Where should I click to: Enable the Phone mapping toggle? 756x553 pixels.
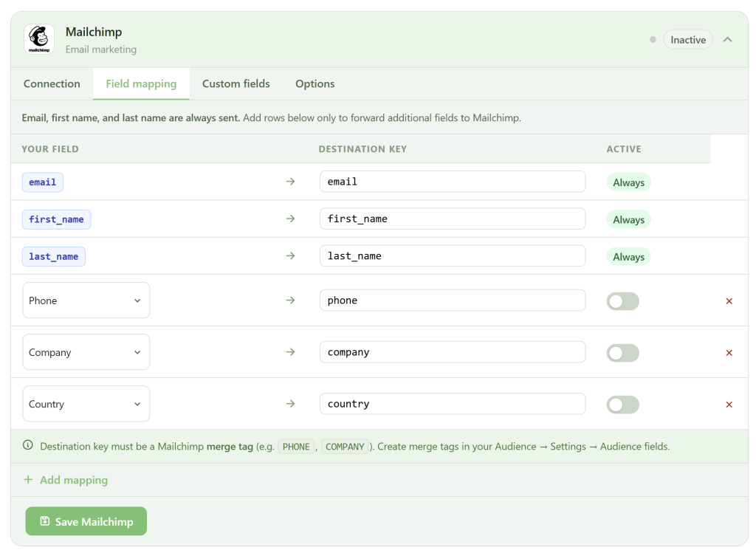pos(623,301)
